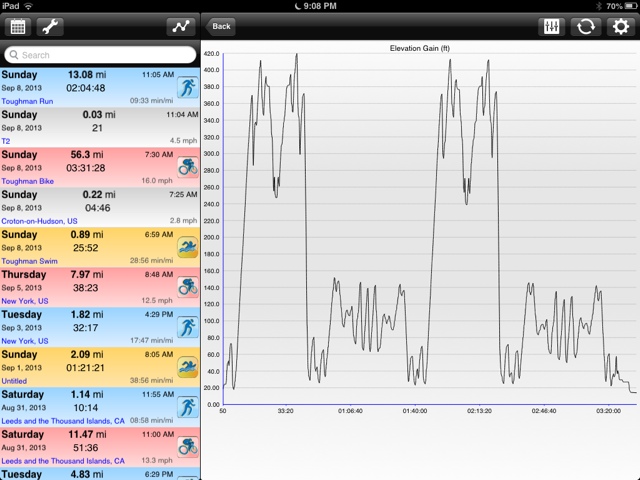The height and width of the screenshot is (480, 640).
Task: Select the 03:31:28 duration value
Action: point(86,168)
